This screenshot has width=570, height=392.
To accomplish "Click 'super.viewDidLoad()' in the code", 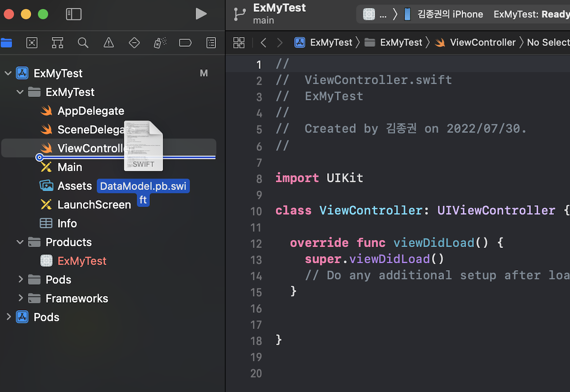I will pos(374,259).
